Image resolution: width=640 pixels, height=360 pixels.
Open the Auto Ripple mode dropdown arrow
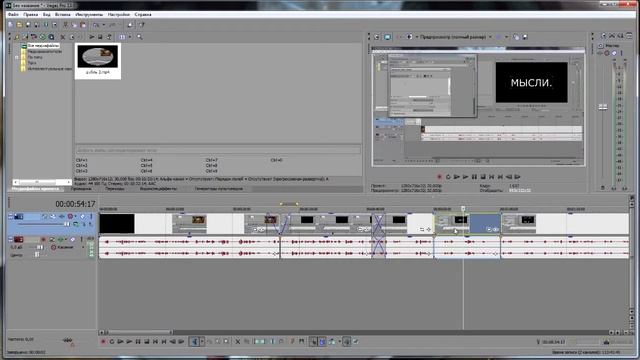(340, 341)
